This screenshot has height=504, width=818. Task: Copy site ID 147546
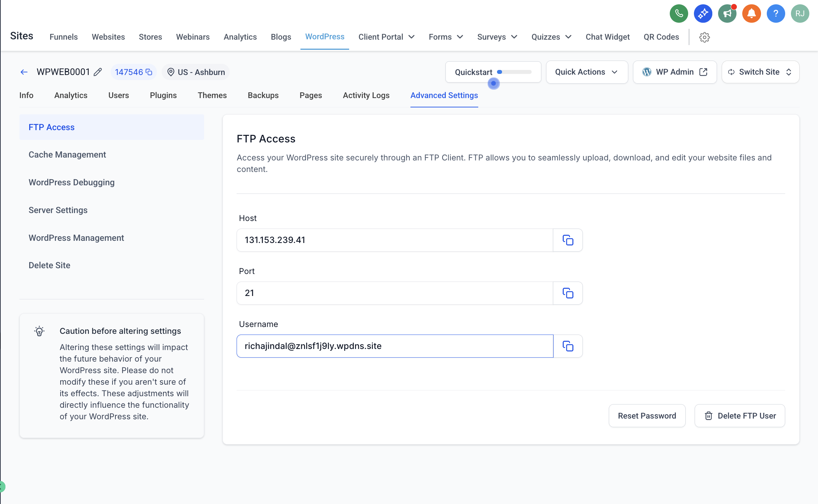(149, 72)
